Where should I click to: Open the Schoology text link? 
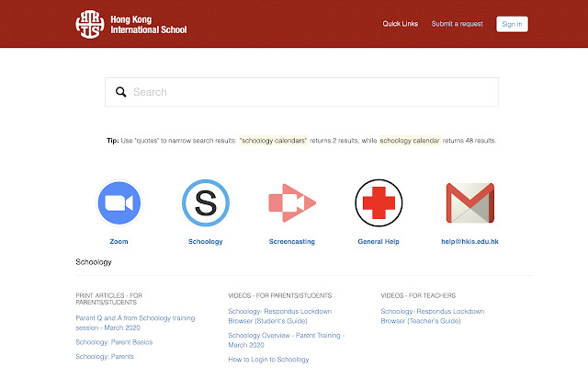pyautogui.click(x=206, y=241)
